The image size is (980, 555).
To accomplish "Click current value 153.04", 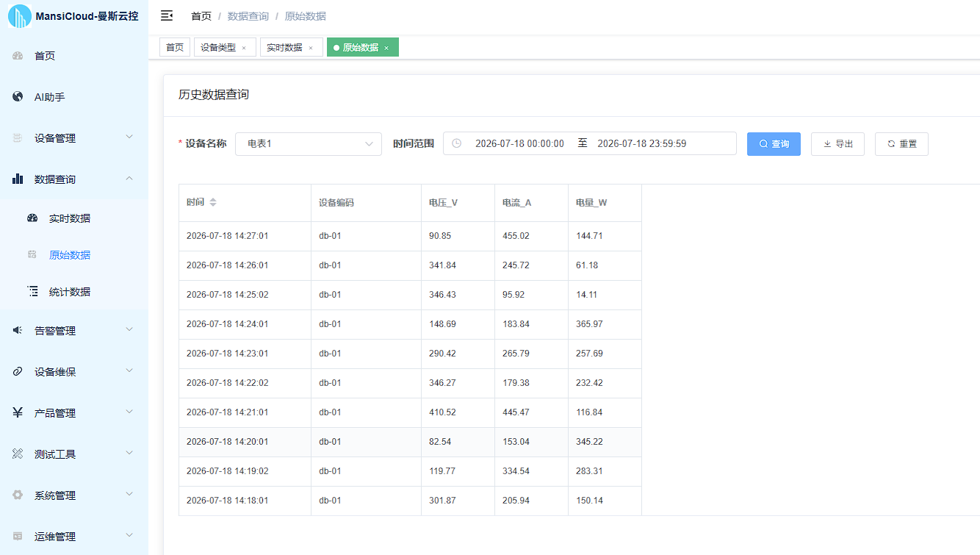I will pyautogui.click(x=516, y=442).
